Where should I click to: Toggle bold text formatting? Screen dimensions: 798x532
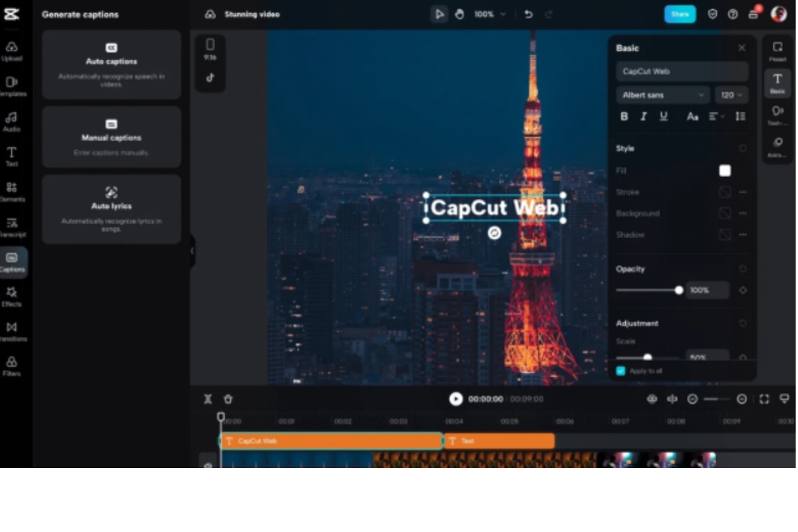[x=624, y=116]
